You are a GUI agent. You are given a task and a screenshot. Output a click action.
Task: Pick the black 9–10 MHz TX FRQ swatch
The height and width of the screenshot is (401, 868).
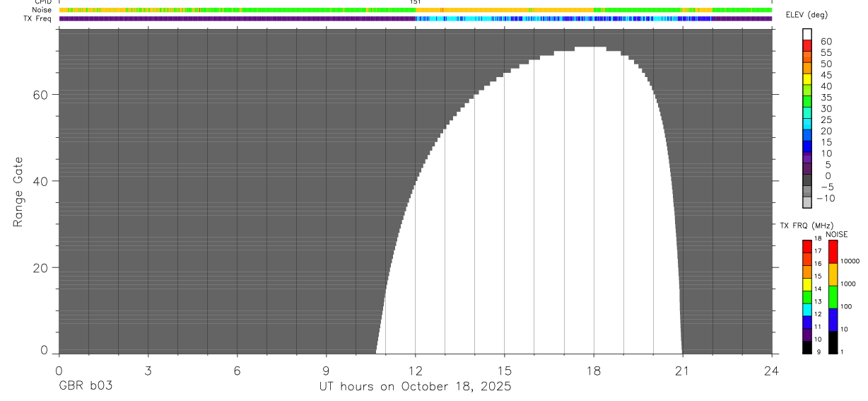pos(807,347)
